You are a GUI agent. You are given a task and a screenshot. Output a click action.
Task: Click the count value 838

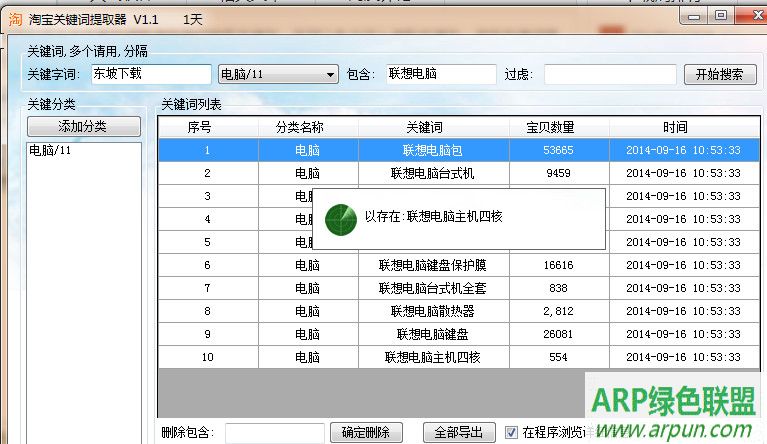[558, 288]
